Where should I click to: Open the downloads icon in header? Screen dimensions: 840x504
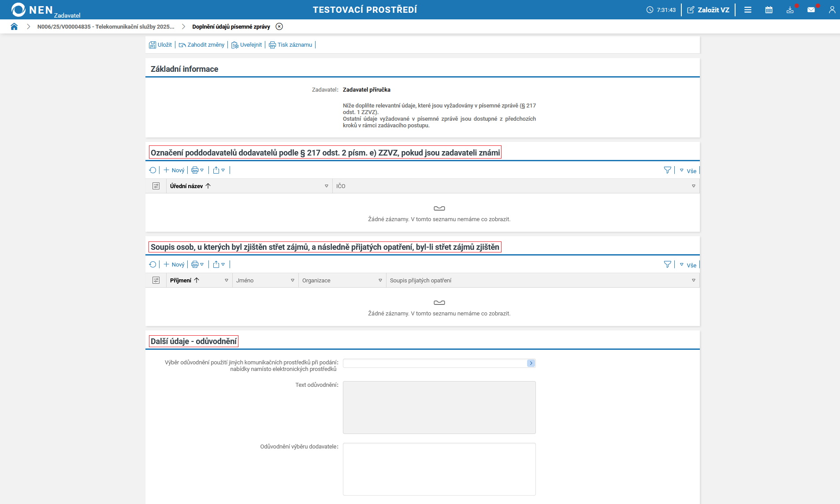click(790, 10)
